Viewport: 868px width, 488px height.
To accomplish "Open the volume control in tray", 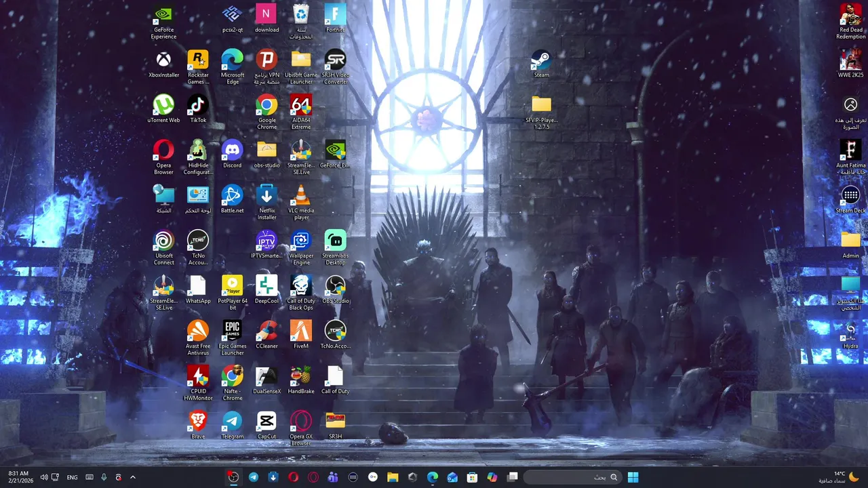I will pyautogui.click(x=44, y=477).
